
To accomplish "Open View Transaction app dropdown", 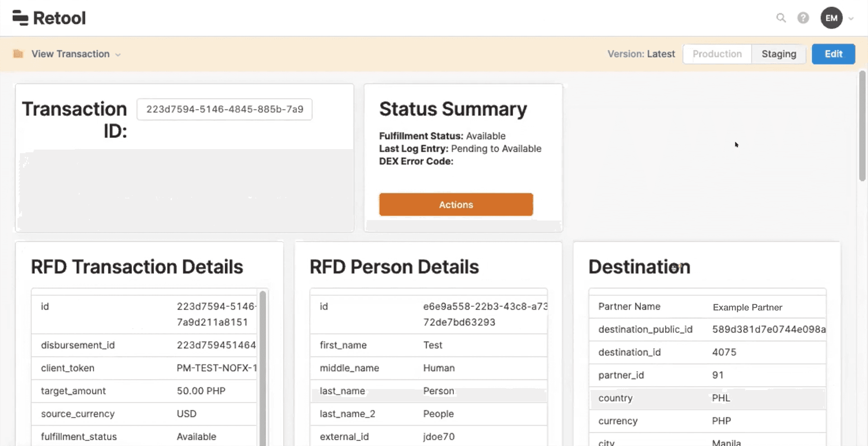I will click(x=75, y=54).
